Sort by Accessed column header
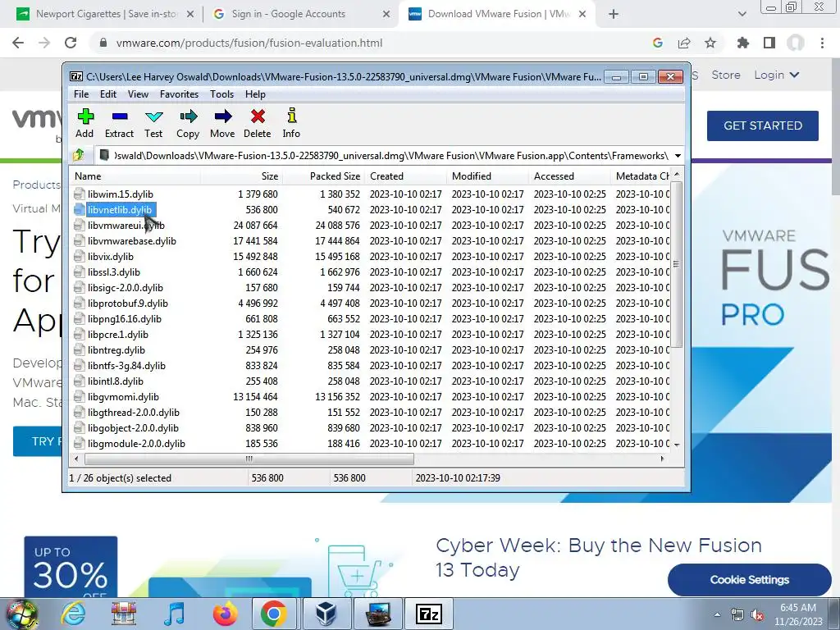The height and width of the screenshot is (630, 840). pos(569,176)
